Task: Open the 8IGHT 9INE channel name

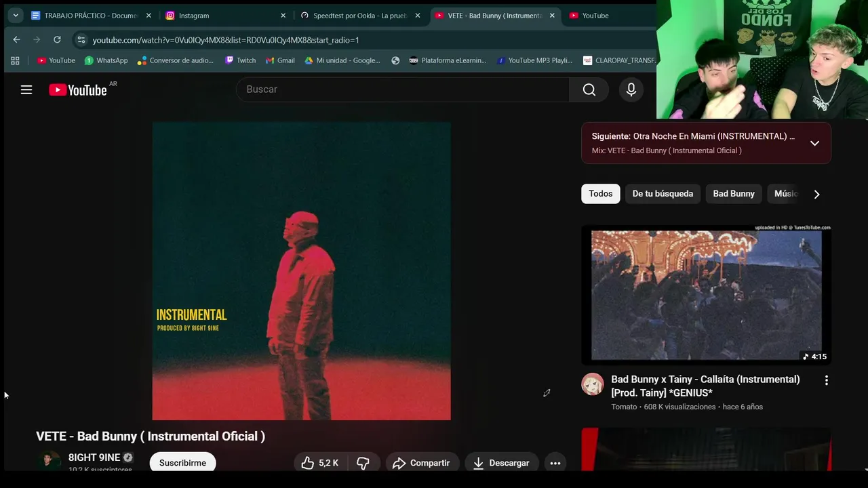Action: [94, 457]
